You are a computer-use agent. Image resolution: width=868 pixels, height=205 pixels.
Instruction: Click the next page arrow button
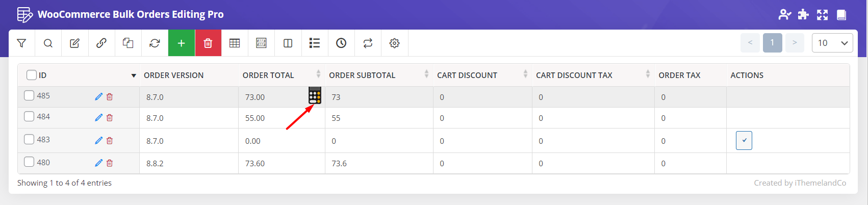[794, 43]
